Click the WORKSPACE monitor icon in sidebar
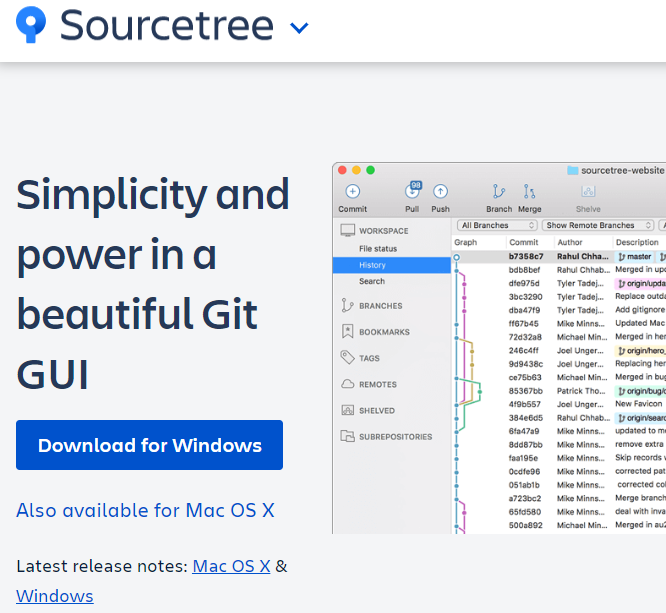Screen dimensions: 666x613 pyautogui.click(x=347, y=230)
